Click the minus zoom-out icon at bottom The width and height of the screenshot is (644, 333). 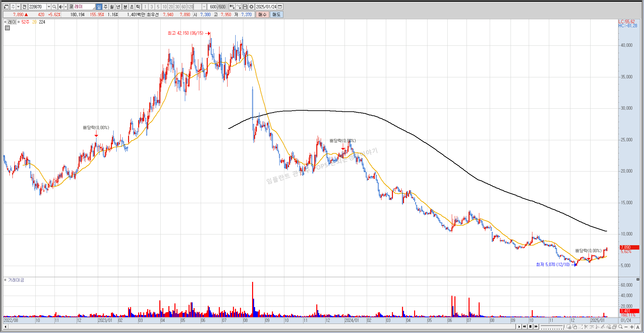click(x=626, y=327)
